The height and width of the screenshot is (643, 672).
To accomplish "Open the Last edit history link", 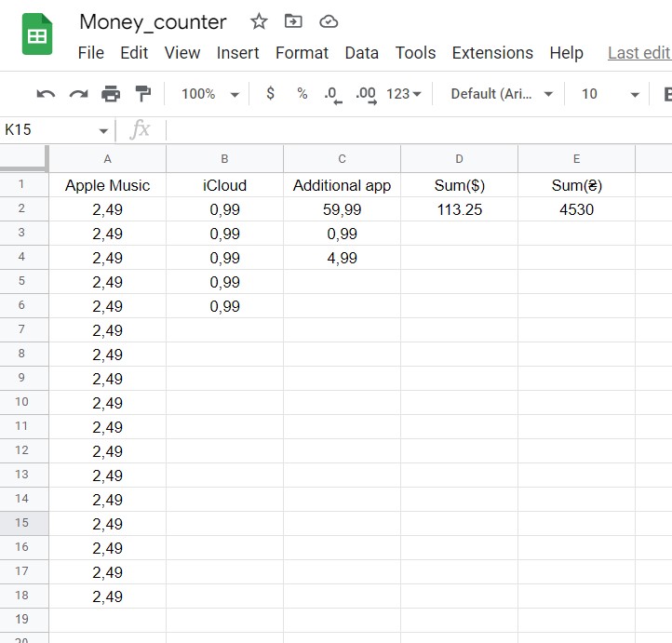I will [639, 53].
